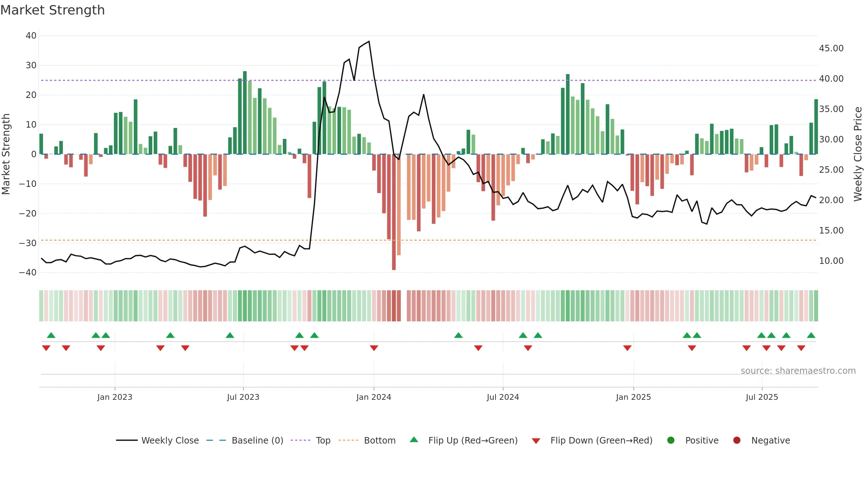Toggle Flip Up (Red→Green) legend entry
868x488 pixels.
pyautogui.click(x=464, y=440)
